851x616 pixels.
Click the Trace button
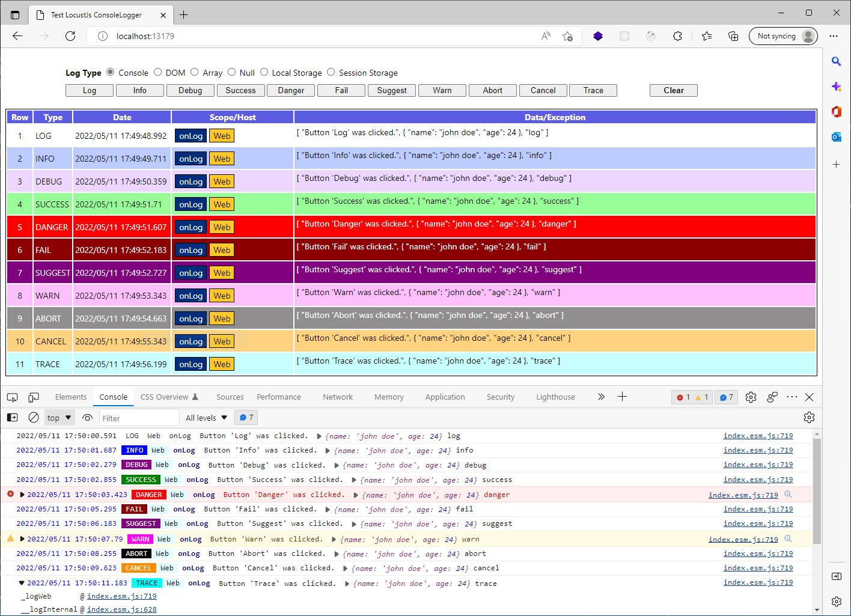593,90
